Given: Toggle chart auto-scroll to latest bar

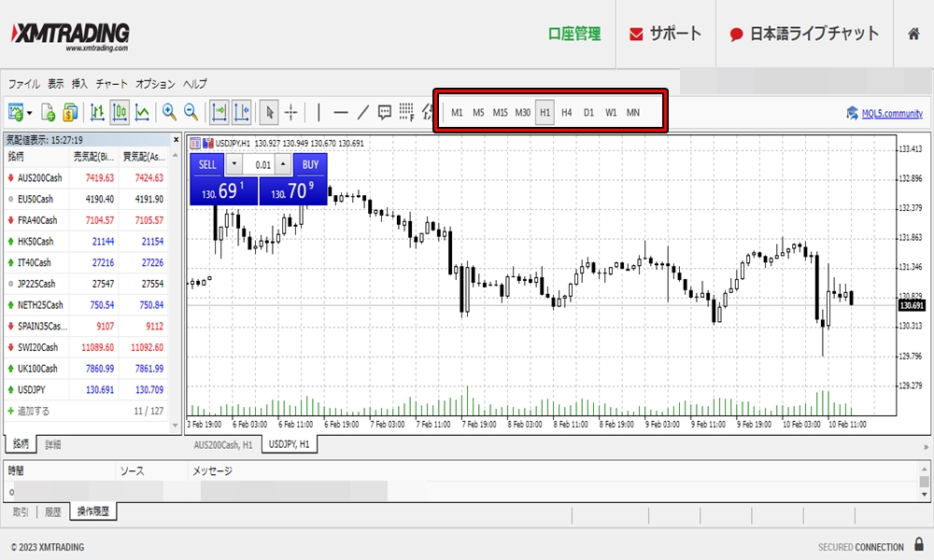Looking at the screenshot, I should [218, 112].
